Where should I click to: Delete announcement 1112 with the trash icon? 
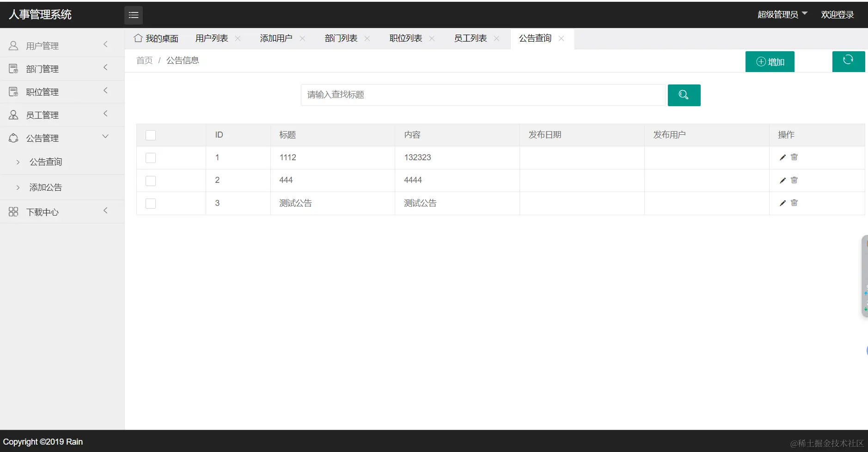coord(794,157)
